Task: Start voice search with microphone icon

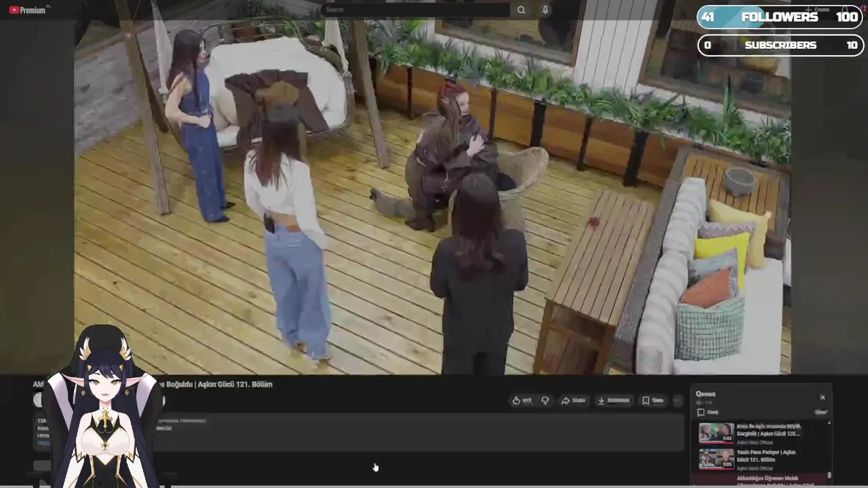Action: tap(545, 9)
